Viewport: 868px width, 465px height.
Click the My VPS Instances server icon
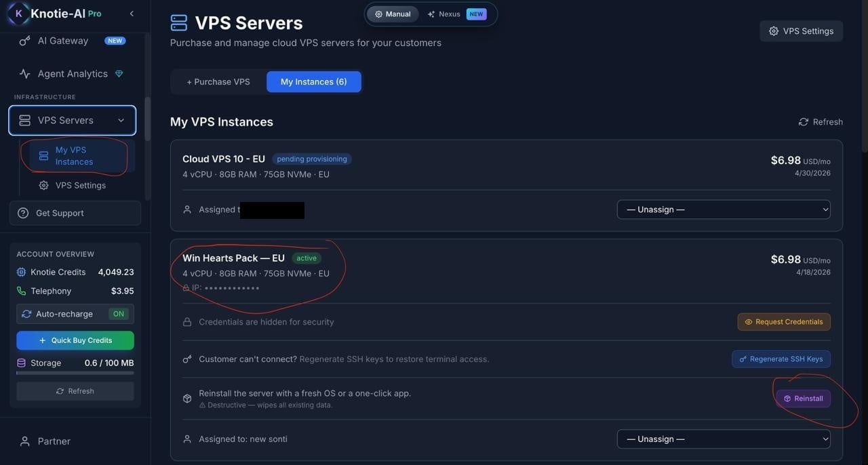coord(43,156)
